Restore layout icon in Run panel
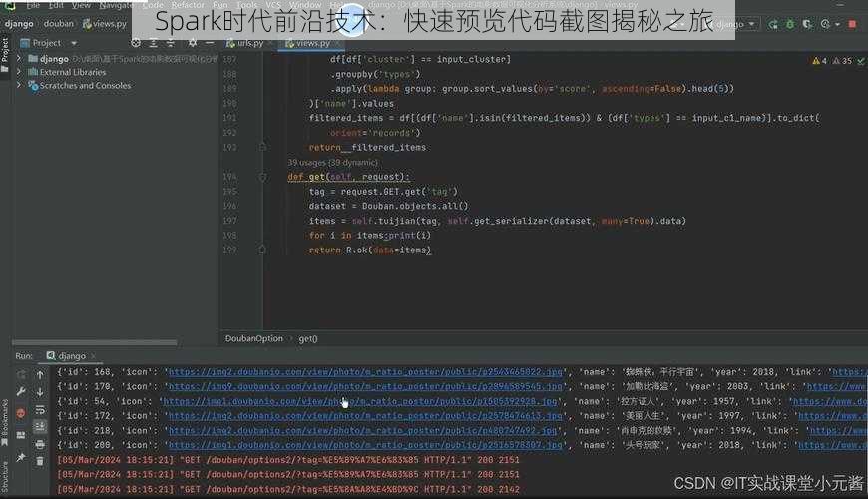Image resolution: width=868 pixels, height=499 pixels. point(21,435)
